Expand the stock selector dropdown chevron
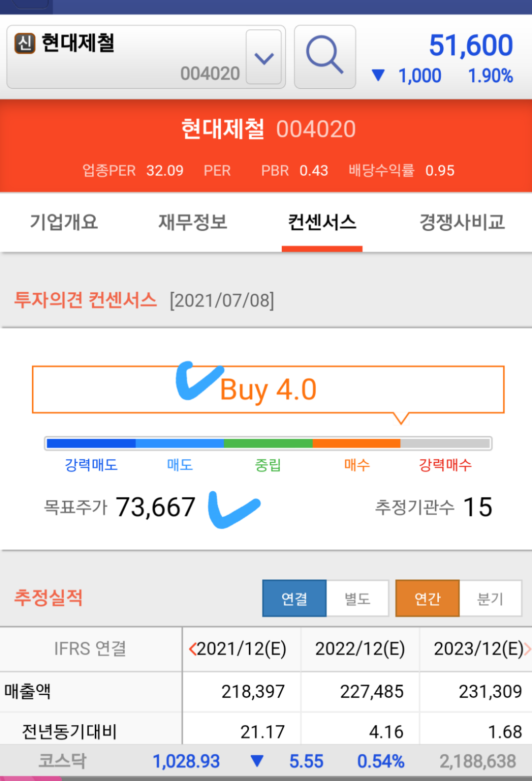Screen dimensions: 532x781 (264, 57)
